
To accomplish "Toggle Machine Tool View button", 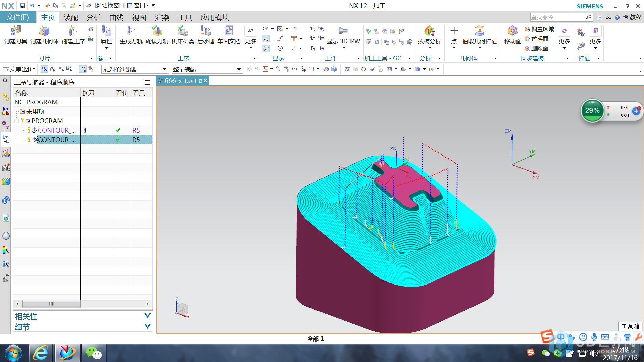I will coord(52,69).
